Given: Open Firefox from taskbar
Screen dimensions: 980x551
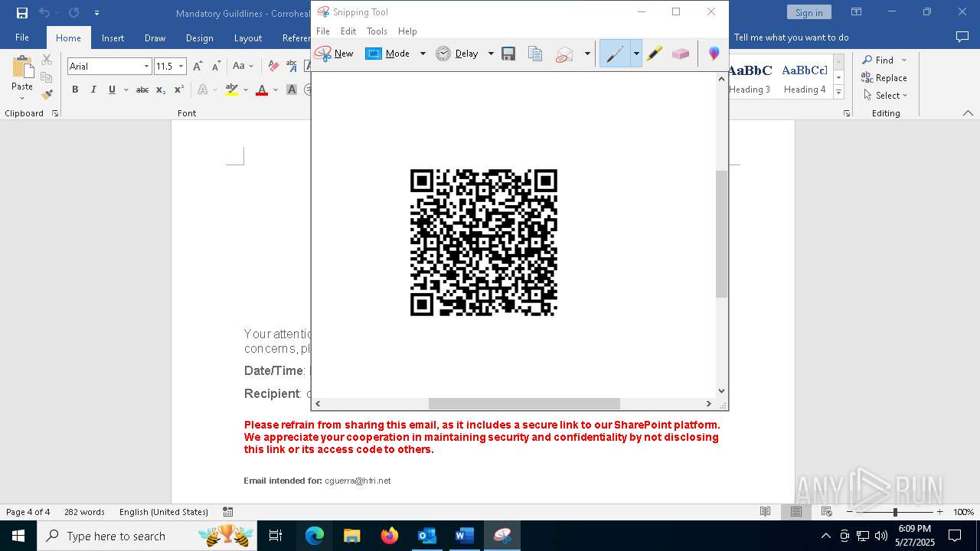Looking at the screenshot, I should pyautogui.click(x=390, y=536).
